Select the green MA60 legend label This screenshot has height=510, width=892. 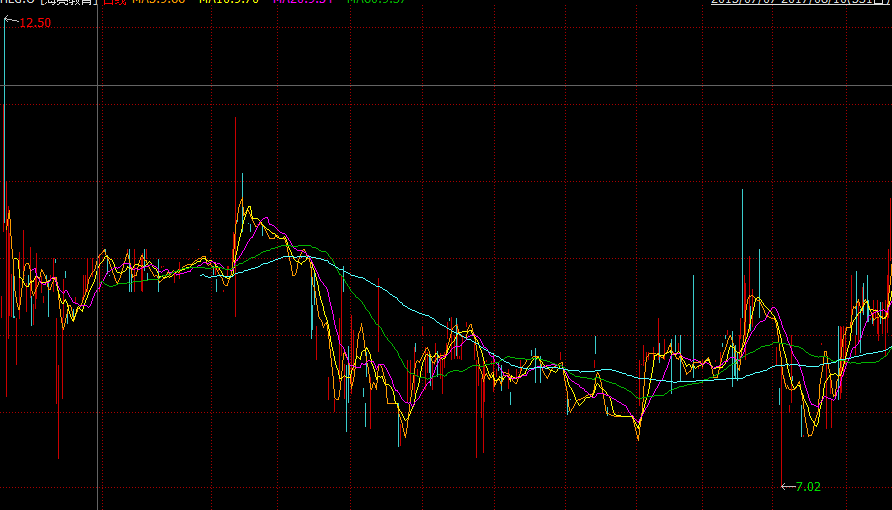pos(377,2)
